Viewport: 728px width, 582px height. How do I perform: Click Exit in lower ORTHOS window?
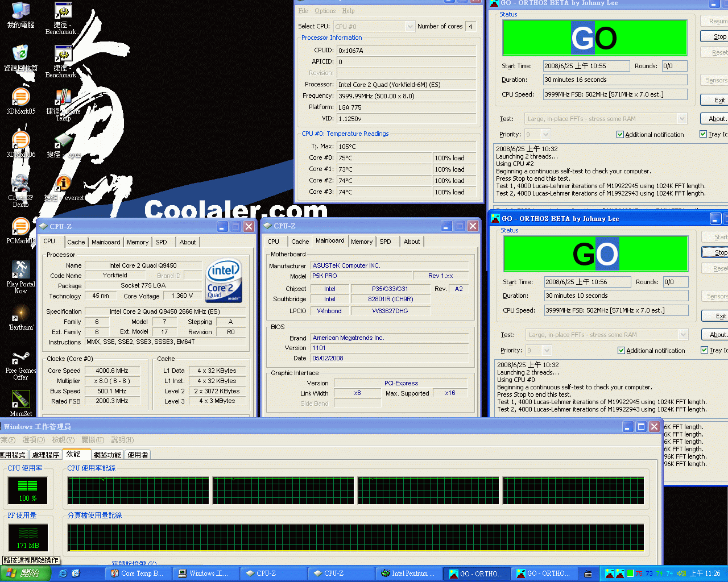coord(715,316)
